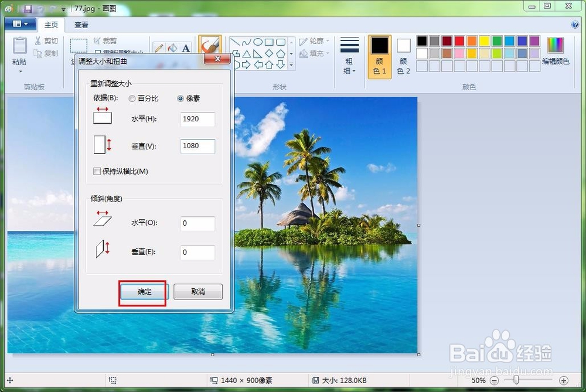Pick the Text tool marked with A
The height and width of the screenshot is (392, 586).
[186, 47]
